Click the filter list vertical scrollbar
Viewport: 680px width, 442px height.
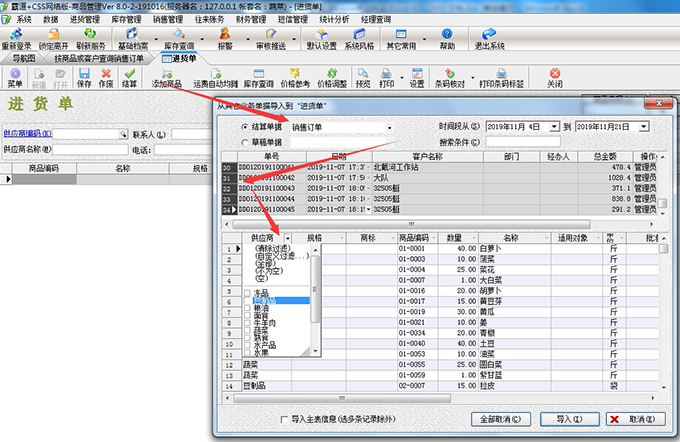pos(315,300)
